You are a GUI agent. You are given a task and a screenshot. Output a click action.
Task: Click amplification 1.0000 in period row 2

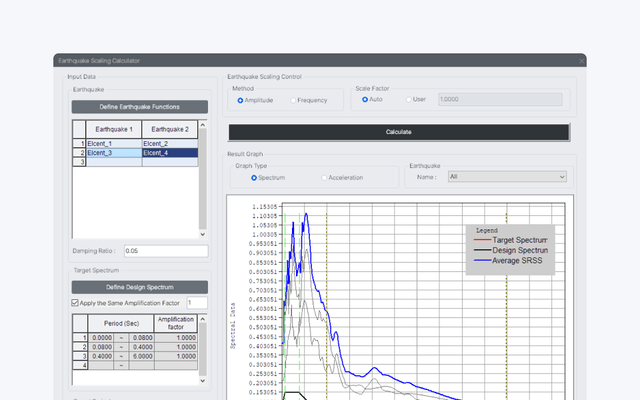[x=176, y=347]
